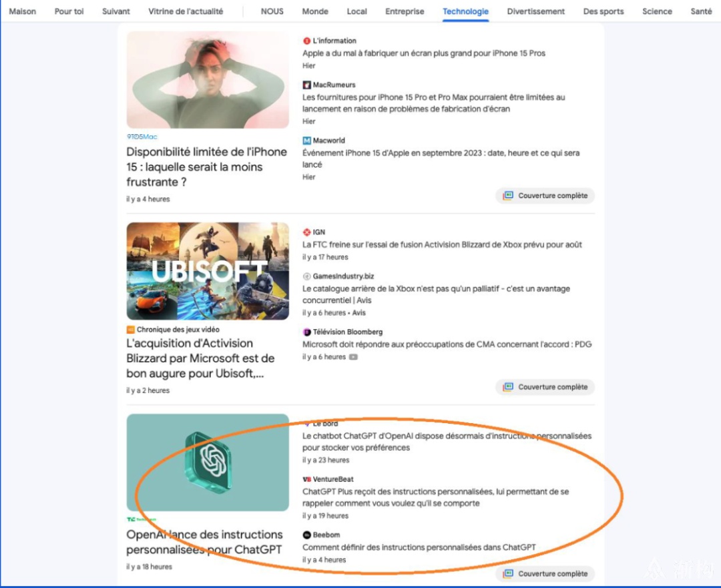Viewport: 721px width, 588px height.
Task: Click the TechCrunch source logo
Action: click(x=141, y=519)
